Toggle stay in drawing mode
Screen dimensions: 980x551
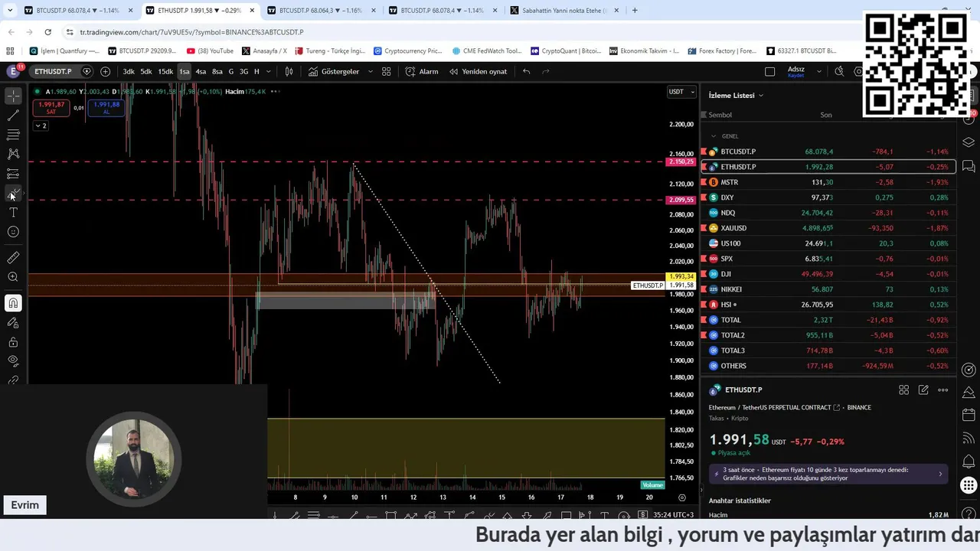pos(13,323)
